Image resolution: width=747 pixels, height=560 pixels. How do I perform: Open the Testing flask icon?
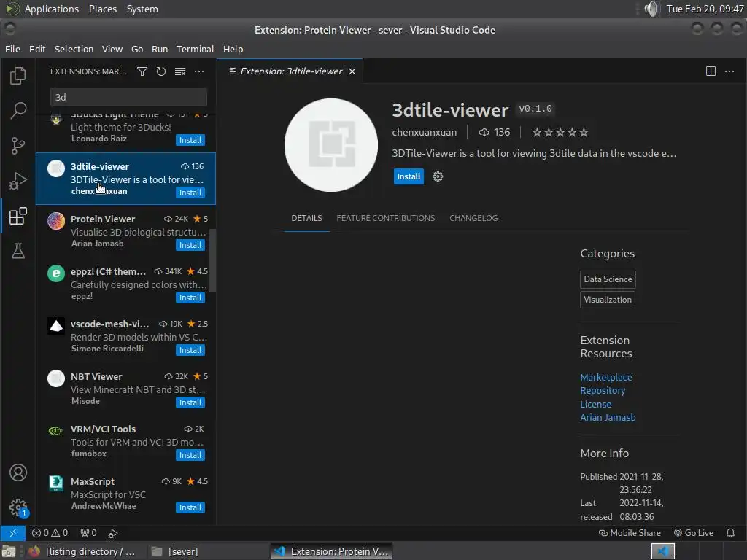click(x=18, y=251)
